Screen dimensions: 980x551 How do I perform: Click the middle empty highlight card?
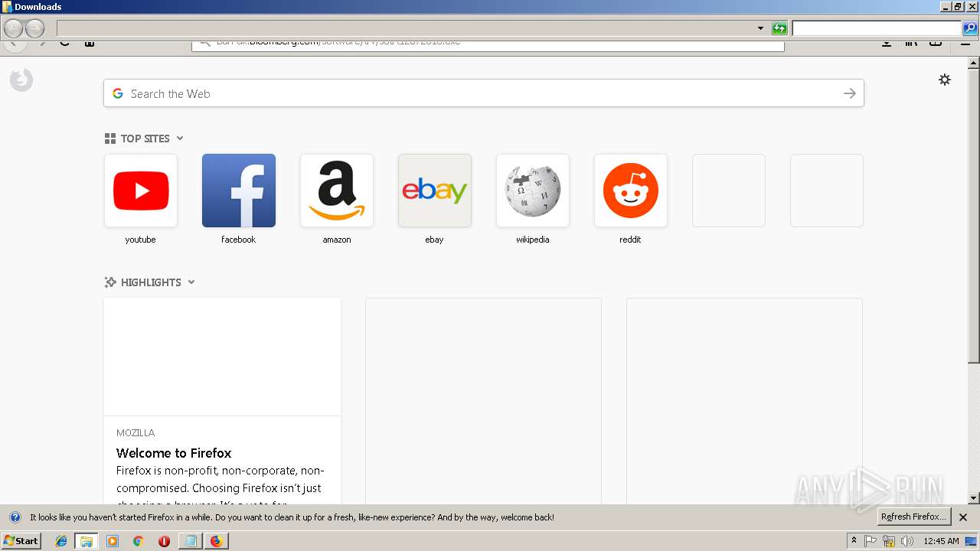(x=483, y=401)
